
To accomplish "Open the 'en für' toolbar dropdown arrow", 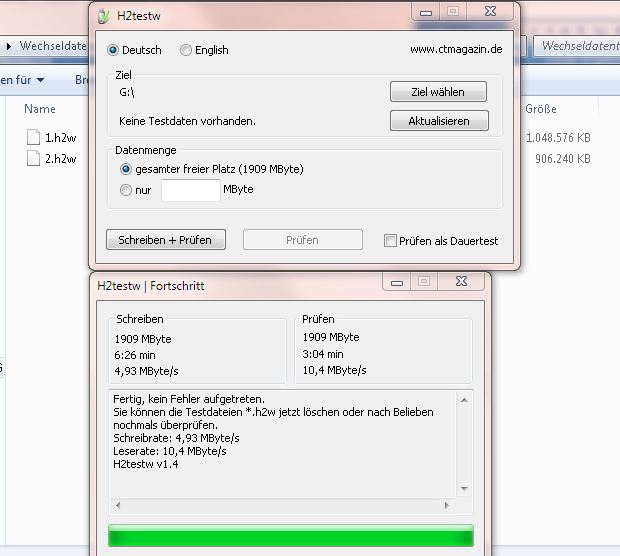I will tap(40, 80).
